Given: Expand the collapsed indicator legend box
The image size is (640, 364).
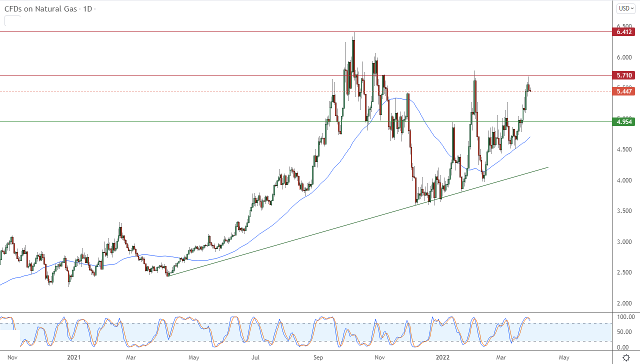Looking at the screenshot, I should tap(12, 21).
